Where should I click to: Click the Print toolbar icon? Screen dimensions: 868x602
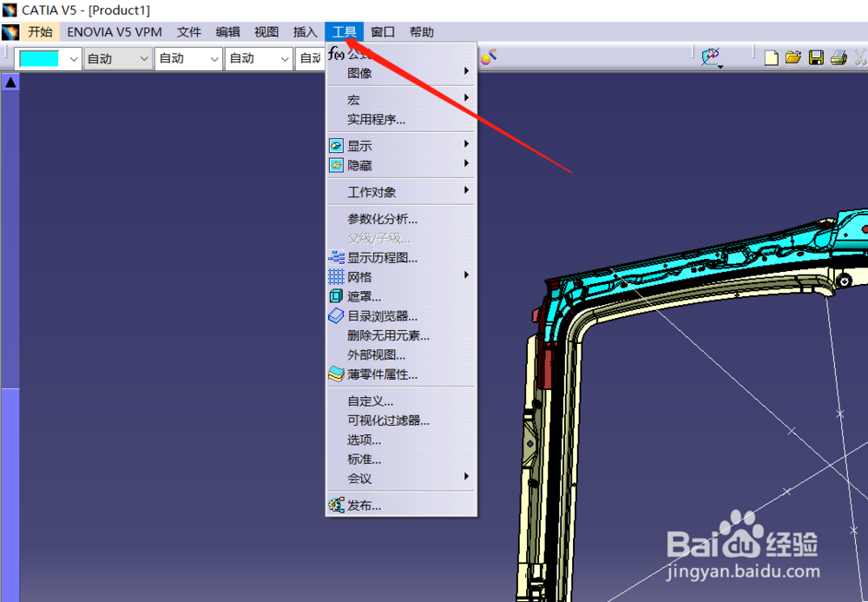[x=838, y=57]
